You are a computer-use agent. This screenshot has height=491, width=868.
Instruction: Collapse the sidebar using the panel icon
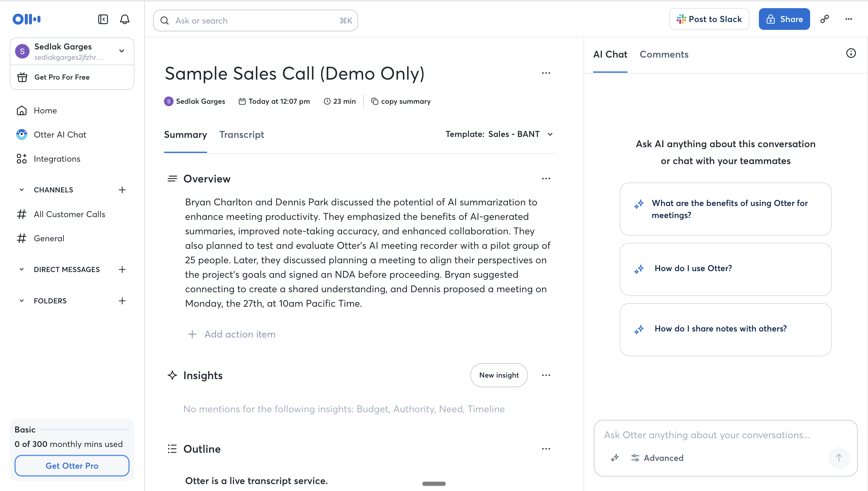[x=103, y=19]
